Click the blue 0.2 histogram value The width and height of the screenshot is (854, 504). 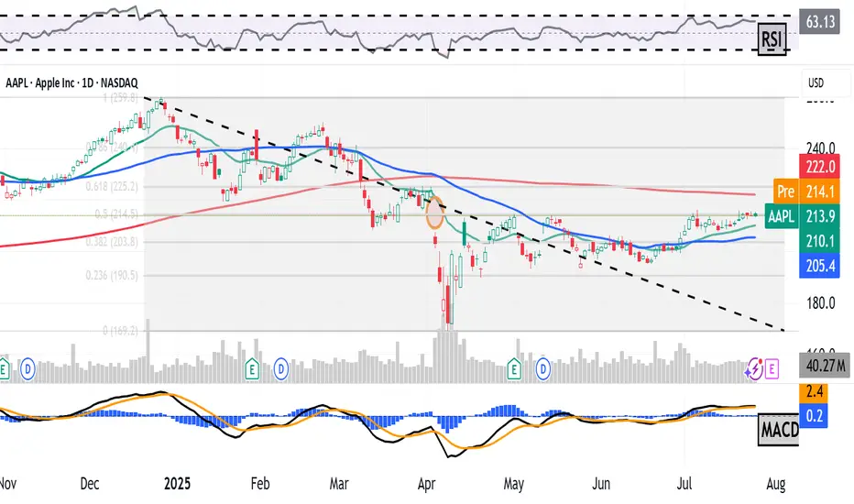pos(814,415)
